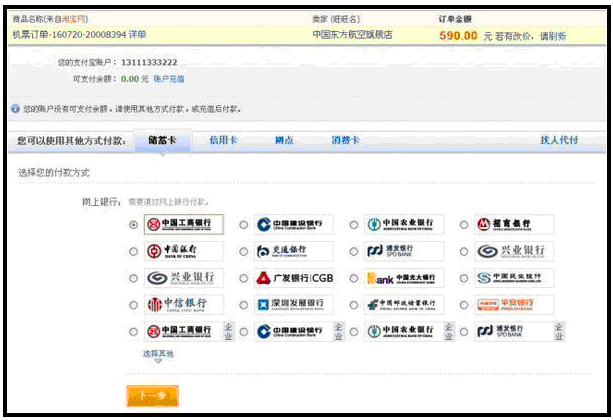Switch to the 储蓄卡 tab
Screen dimensions: 613x420
click(163, 140)
